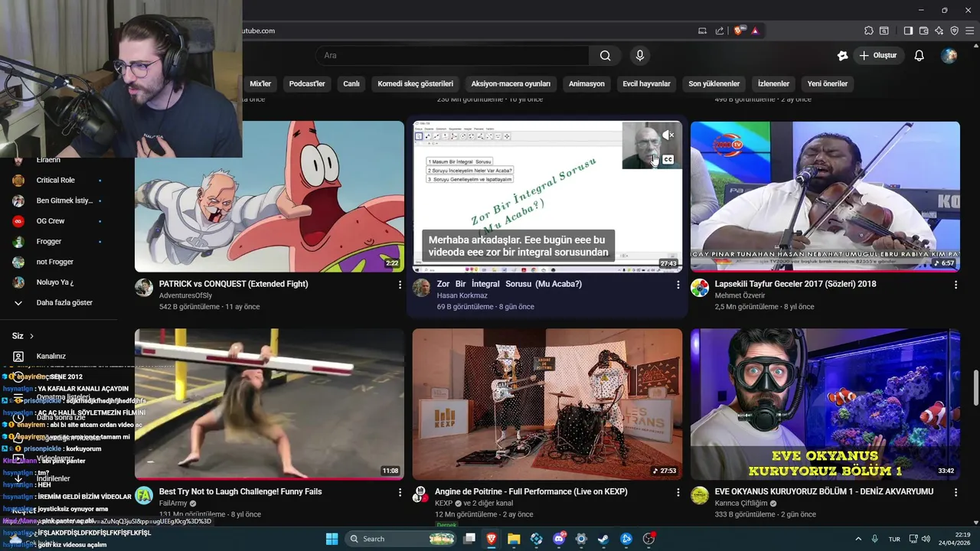
Task: Click the FailArmy channel avatar
Action: point(144,495)
